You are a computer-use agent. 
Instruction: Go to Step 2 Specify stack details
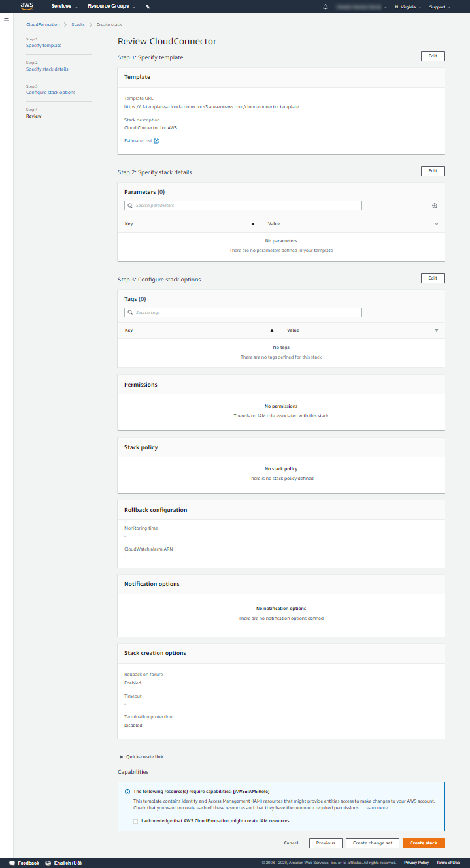pyautogui.click(x=47, y=69)
